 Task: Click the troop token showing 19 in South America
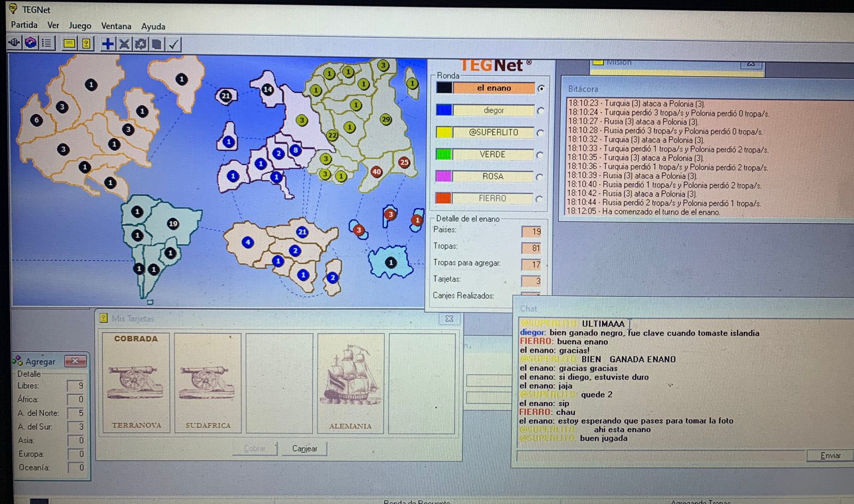pos(173,224)
